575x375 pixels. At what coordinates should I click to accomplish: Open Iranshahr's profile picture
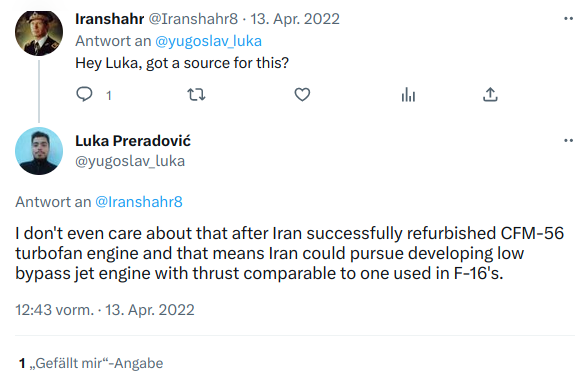click(x=39, y=32)
